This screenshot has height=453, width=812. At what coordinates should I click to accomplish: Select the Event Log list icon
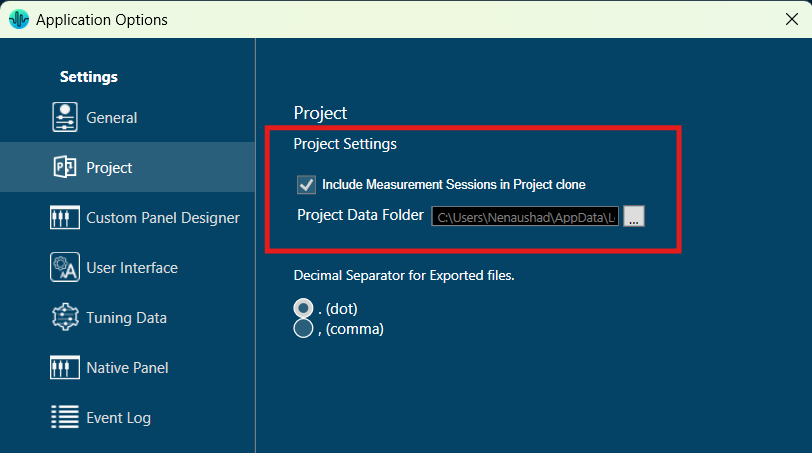[65, 417]
